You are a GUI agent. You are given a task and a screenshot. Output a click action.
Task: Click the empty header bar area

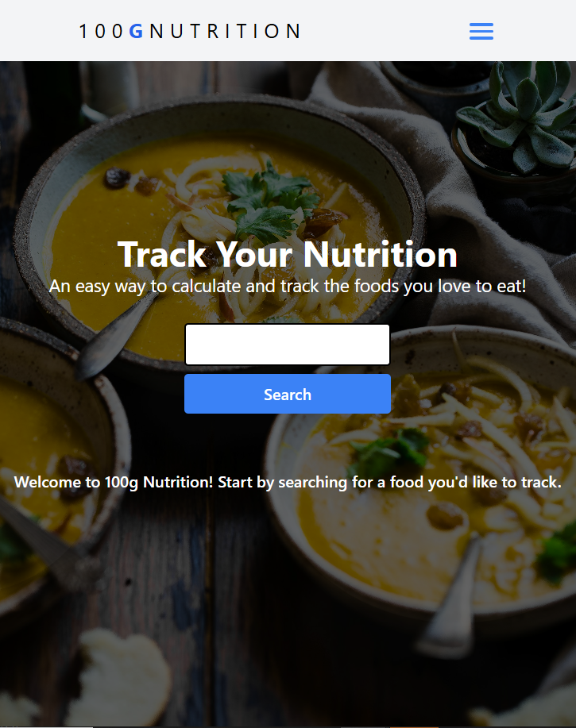click(x=385, y=31)
